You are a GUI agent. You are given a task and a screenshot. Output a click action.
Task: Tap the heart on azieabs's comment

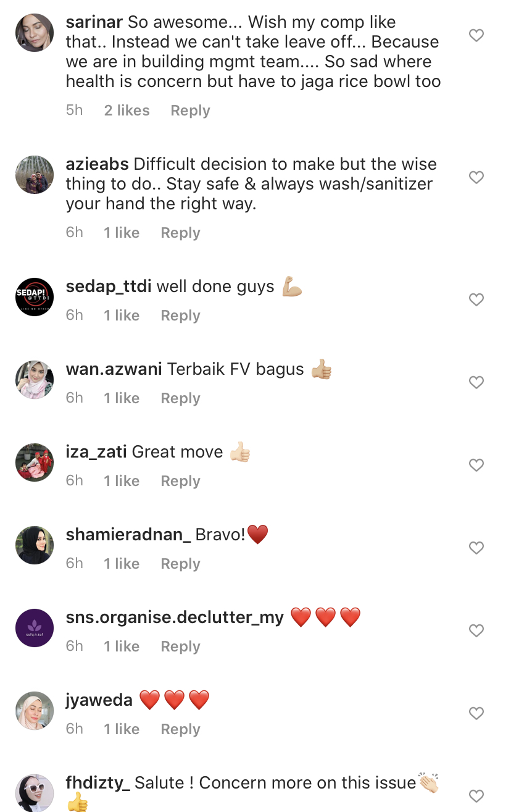tap(476, 178)
